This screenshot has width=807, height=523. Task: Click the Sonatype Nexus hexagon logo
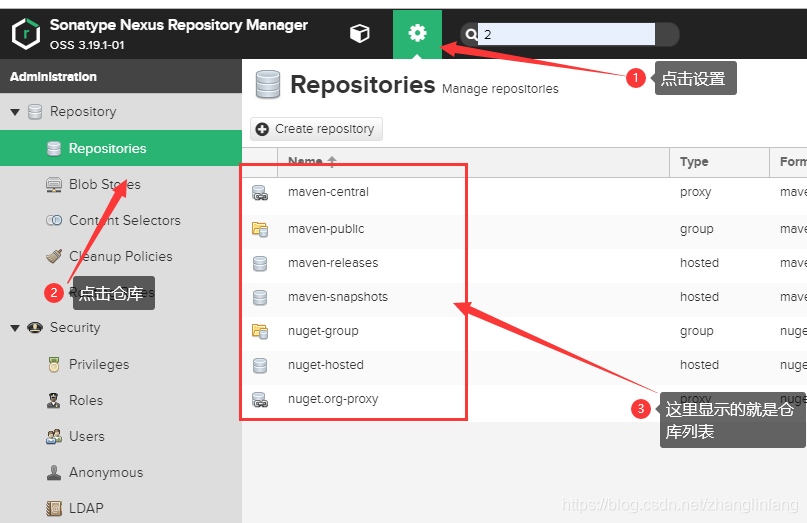[26, 34]
